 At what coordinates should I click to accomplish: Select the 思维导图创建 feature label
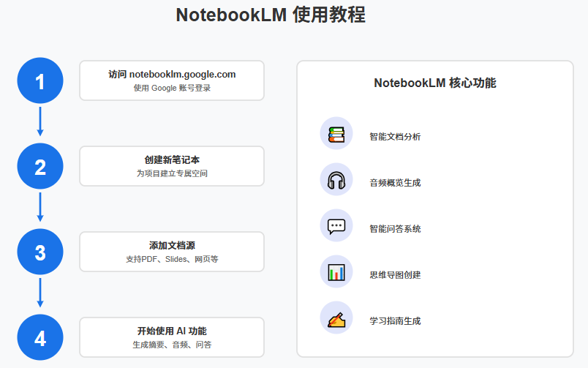395,275
